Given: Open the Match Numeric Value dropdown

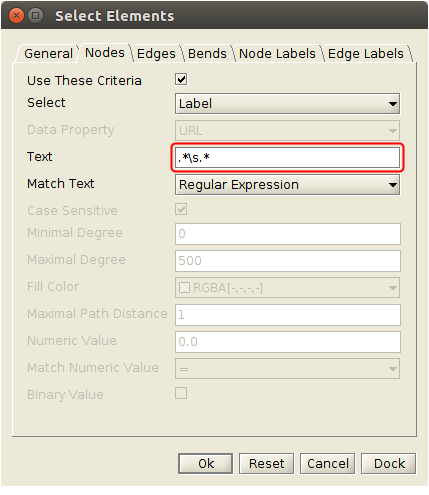Looking at the screenshot, I should [287, 369].
